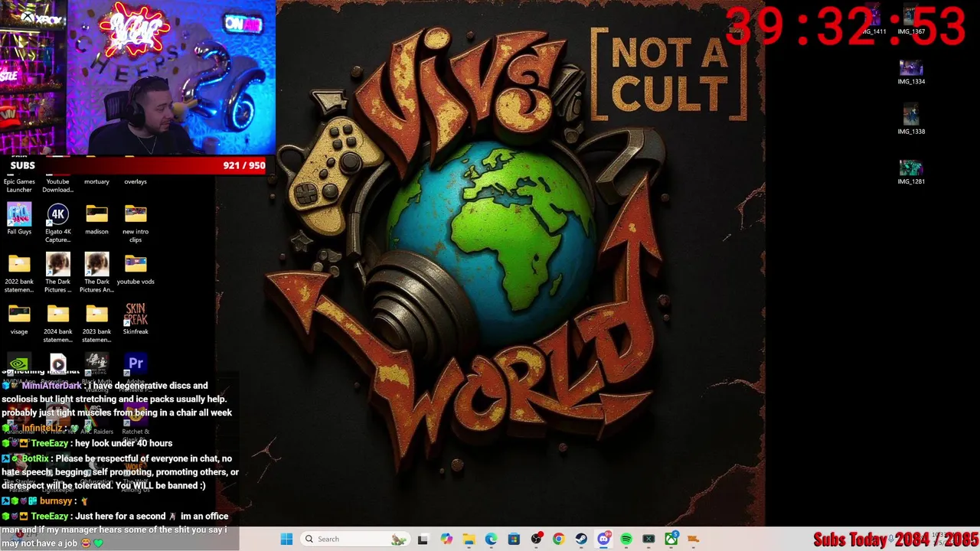The width and height of the screenshot is (980, 551).
Task: Open the youtube vods folder
Action: point(136,269)
